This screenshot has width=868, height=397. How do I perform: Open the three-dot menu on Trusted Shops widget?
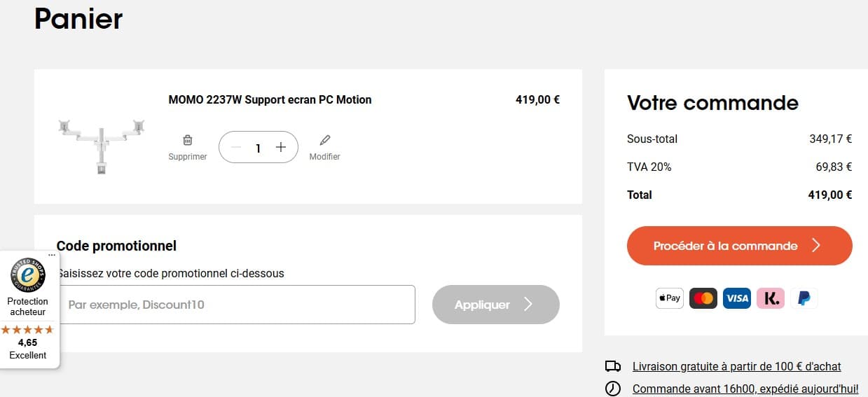(52, 256)
